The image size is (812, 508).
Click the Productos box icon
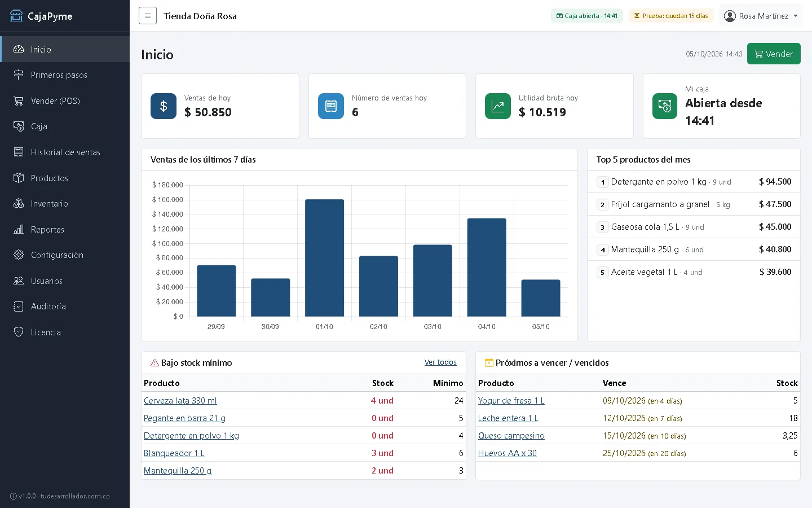click(19, 178)
